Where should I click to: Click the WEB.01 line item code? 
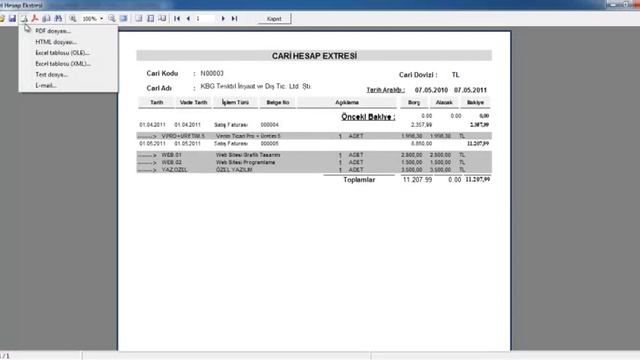point(171,155)
